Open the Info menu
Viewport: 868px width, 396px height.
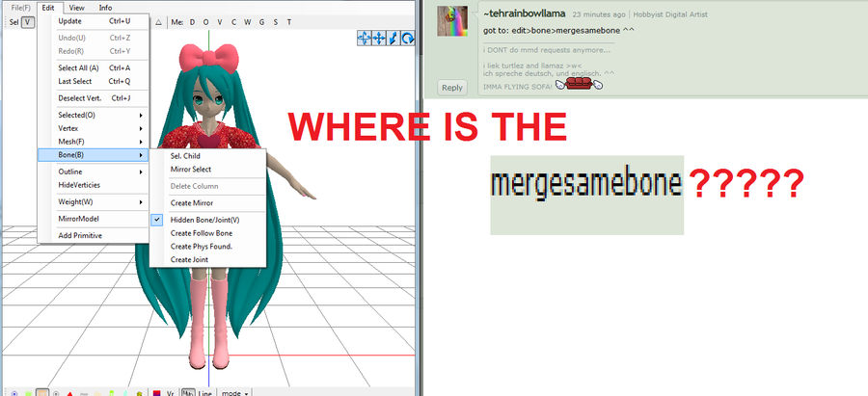[105, 8]
